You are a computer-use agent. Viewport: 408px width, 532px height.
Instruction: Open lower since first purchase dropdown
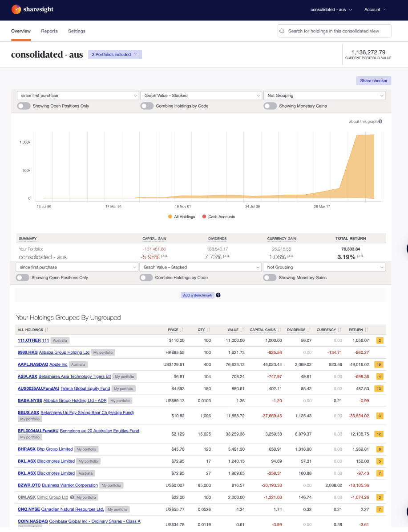77,268
